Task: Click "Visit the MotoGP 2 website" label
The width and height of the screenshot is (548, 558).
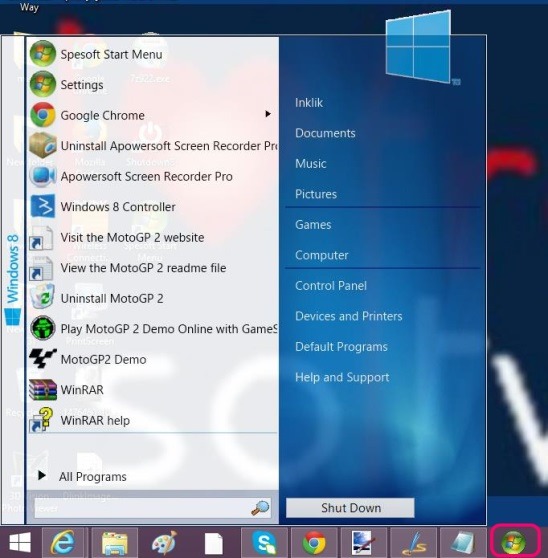Action: (132, 237)
